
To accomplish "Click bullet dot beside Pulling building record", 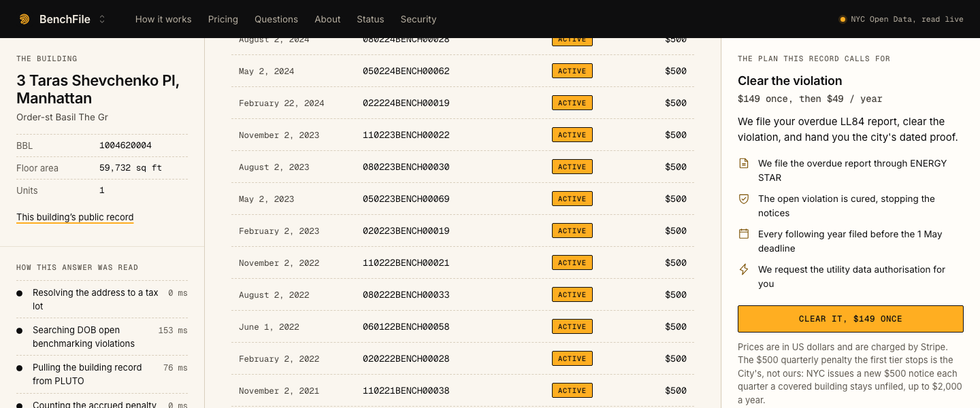I will pos(20,368).
